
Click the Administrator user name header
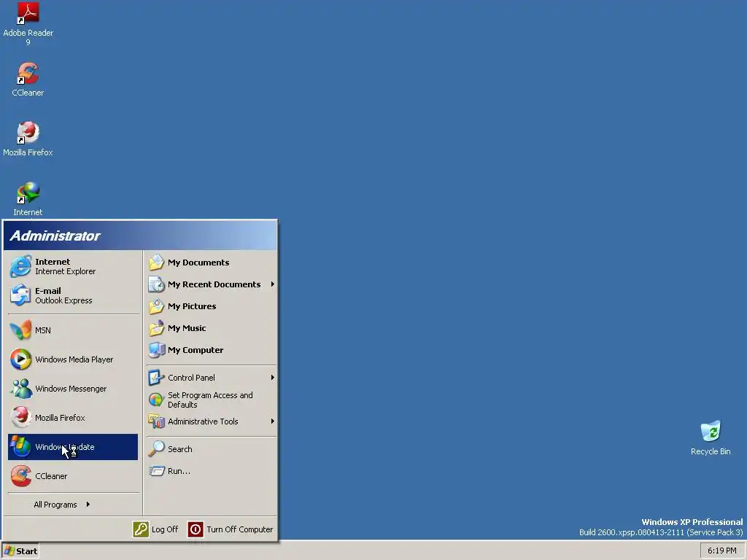55,236
